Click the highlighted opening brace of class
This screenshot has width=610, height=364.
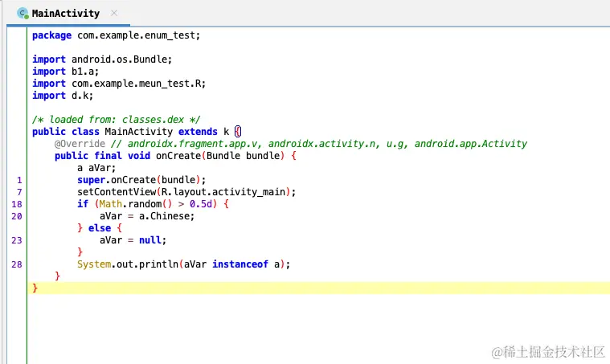click(238, 132)
